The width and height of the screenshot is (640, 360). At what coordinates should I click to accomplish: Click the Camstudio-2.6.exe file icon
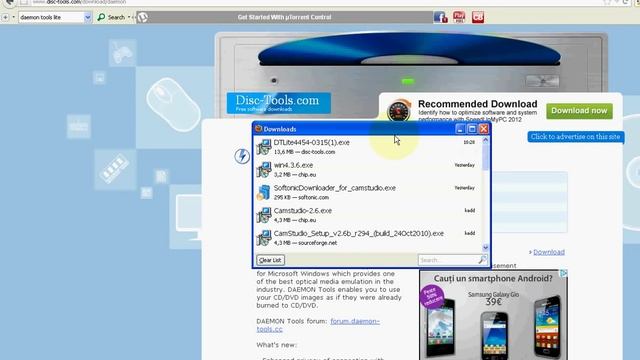click(264, 216)
